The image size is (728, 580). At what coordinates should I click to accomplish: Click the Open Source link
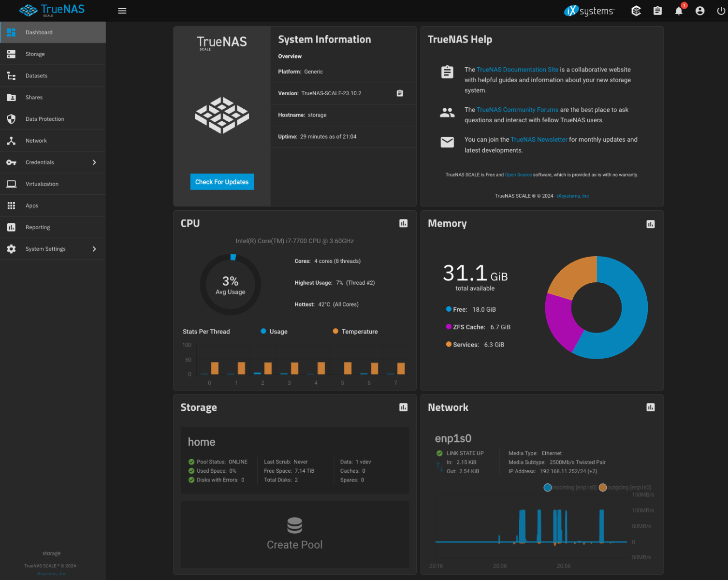[518, 175]
